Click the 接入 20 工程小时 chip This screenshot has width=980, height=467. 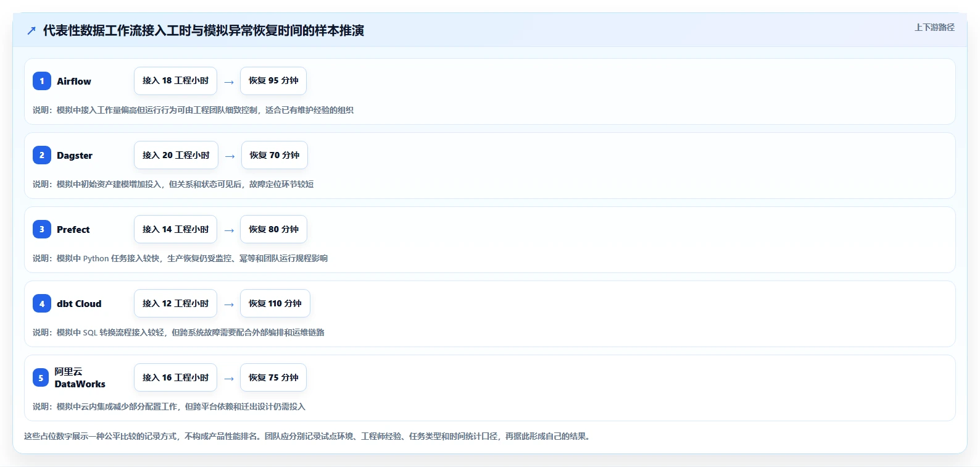(176, 155)
